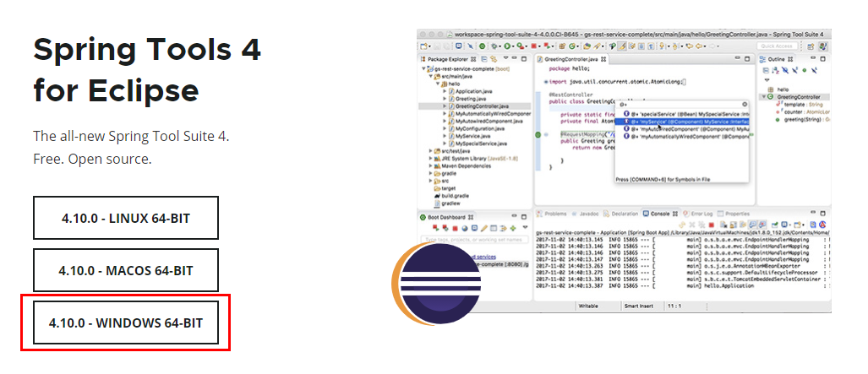Viewport: 868px width, 374px height.
Task: Click 'Spring Tools 4 for Eclipse' heading
Action: point(147,70)
